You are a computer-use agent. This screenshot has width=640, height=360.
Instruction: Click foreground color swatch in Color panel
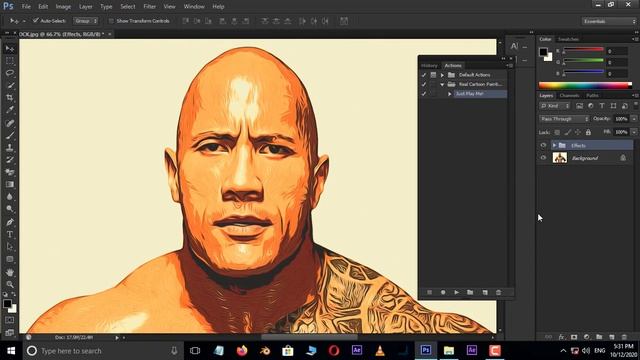543,52
